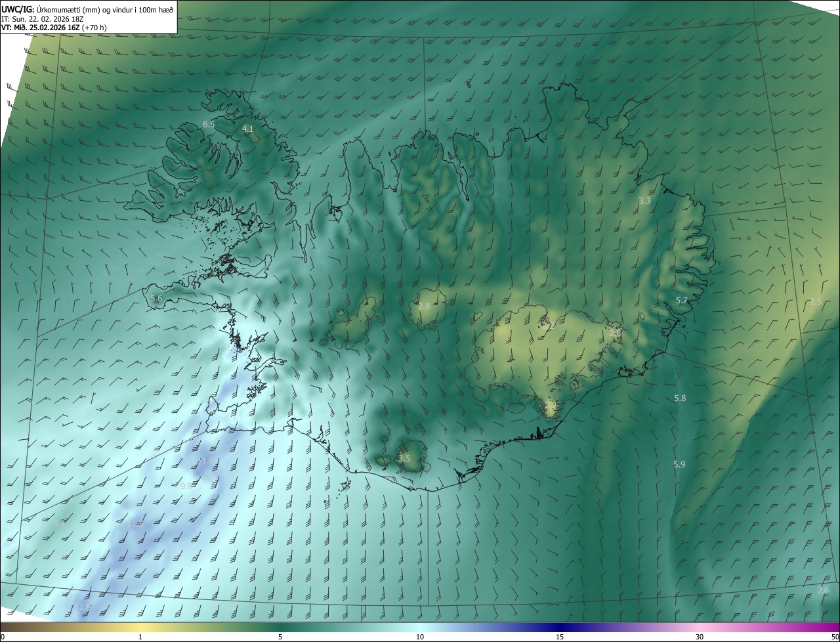Image resolution: width=840 pixels, height=642 pixels.
Task: Click the 5.6 value near Snæfellsnes
Action: click(x=156, y=298)
